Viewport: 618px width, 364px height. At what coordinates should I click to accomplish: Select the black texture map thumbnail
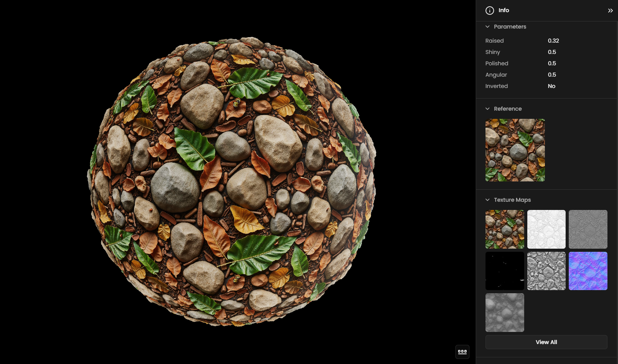pyautogui.click(x=505, y=271)
